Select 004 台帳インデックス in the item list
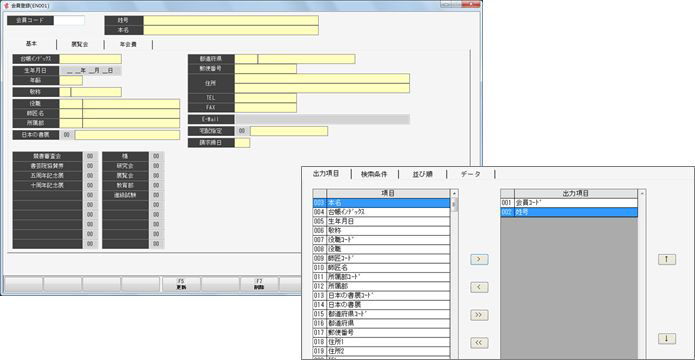 381,212
